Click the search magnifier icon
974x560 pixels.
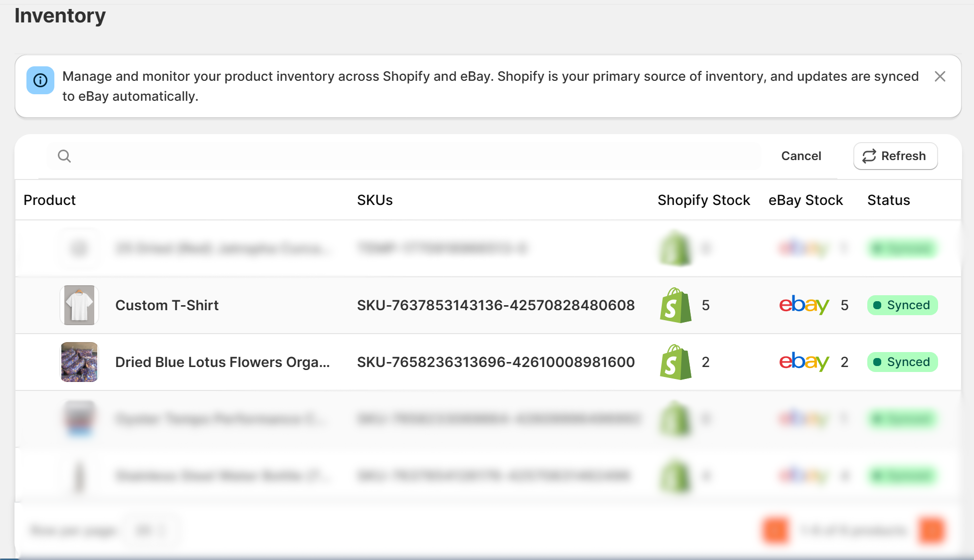64,156
